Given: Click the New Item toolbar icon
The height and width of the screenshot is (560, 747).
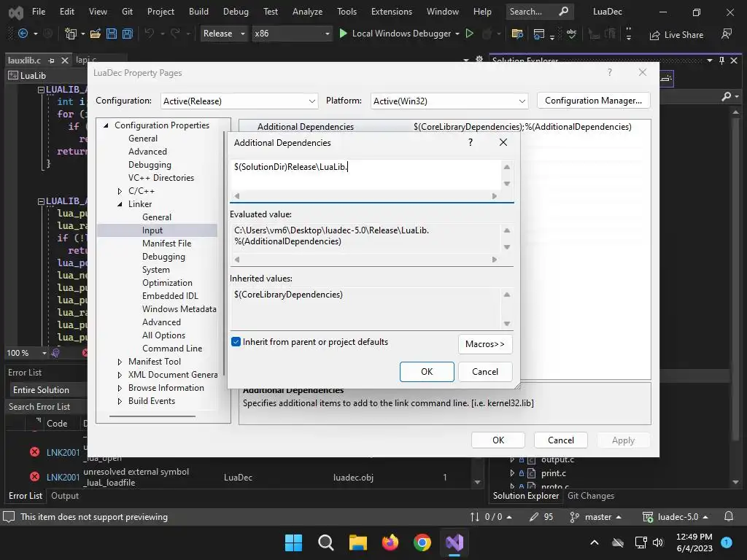Looking at the screenshot, I should [x=71, y=34].
